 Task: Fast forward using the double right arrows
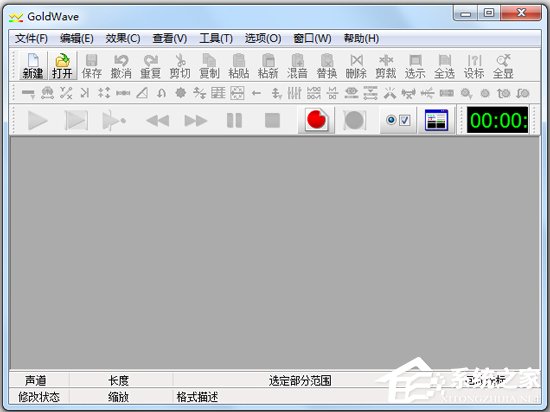tap(196, 121)
